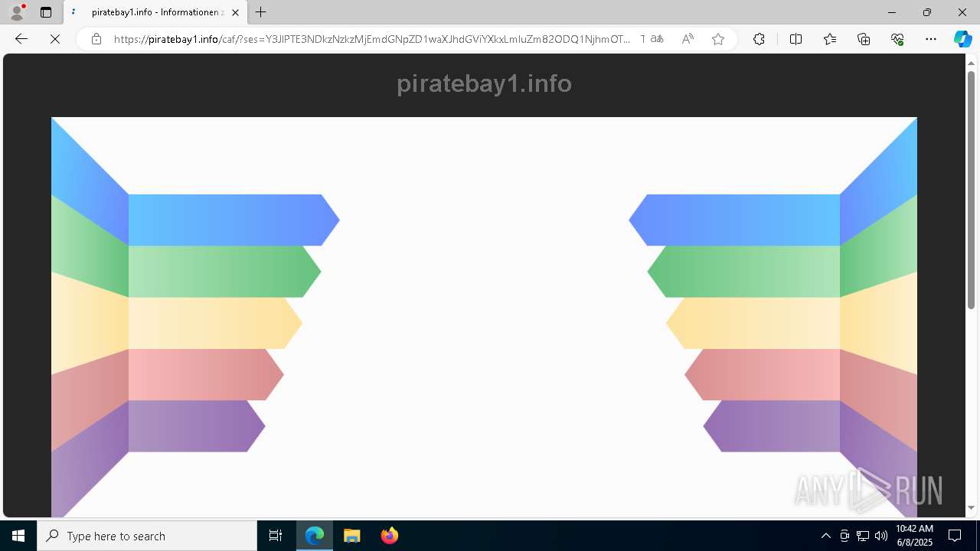Image resolution: width=980 pixels, height=551 pixels.
Task: Open the notification center icon
Action: [955, 536]
